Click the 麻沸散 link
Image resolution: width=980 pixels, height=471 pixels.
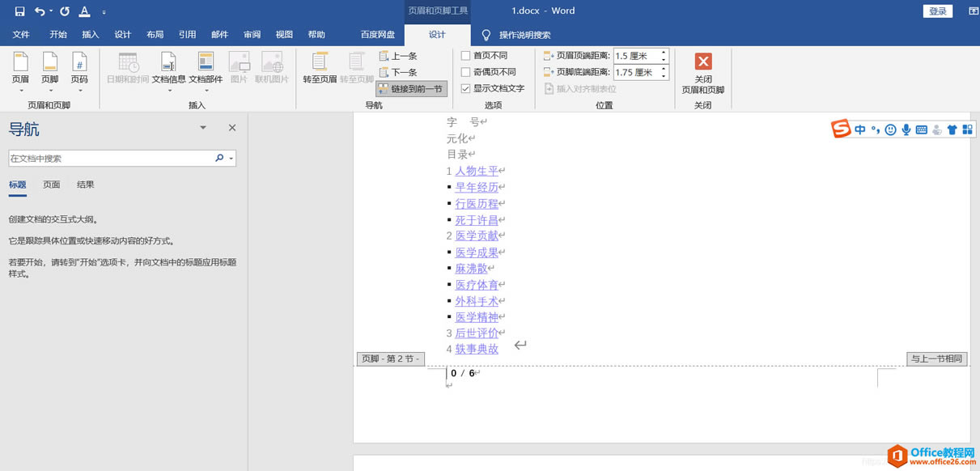coord(472,268)
